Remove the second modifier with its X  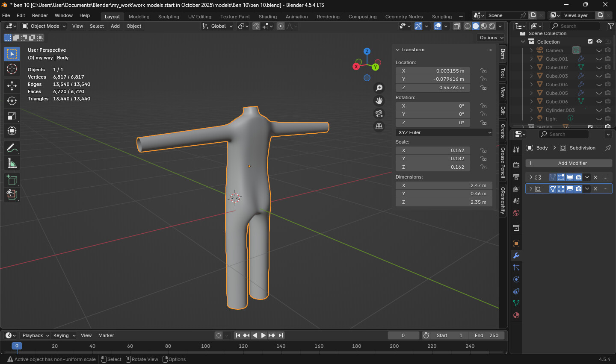pyautogui.click(x=595, y=189)
